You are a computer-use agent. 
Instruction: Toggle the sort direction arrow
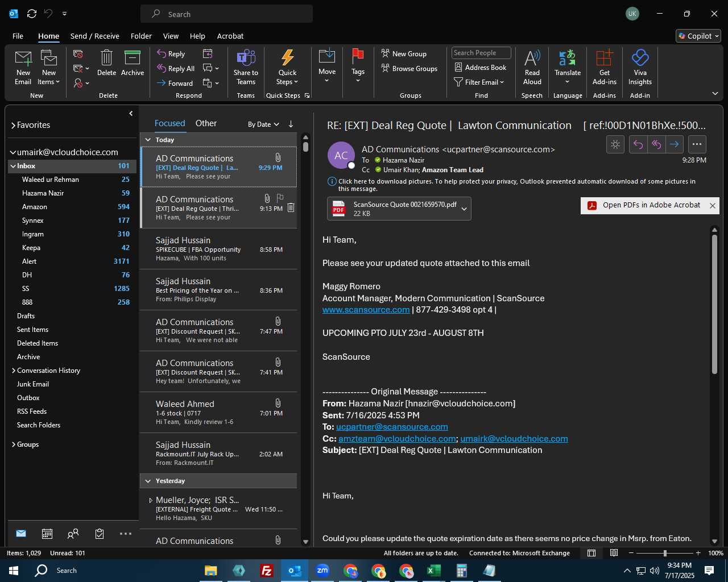[291, 124]
